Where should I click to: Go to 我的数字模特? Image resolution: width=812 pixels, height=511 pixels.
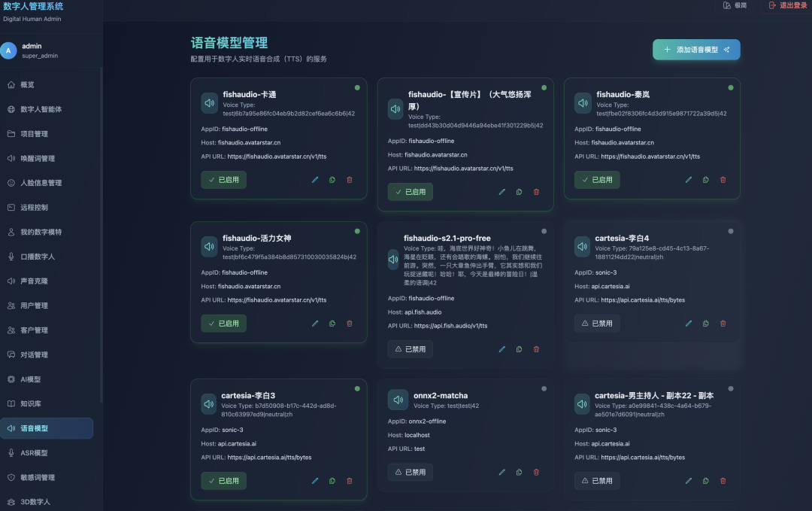(47, 233)
